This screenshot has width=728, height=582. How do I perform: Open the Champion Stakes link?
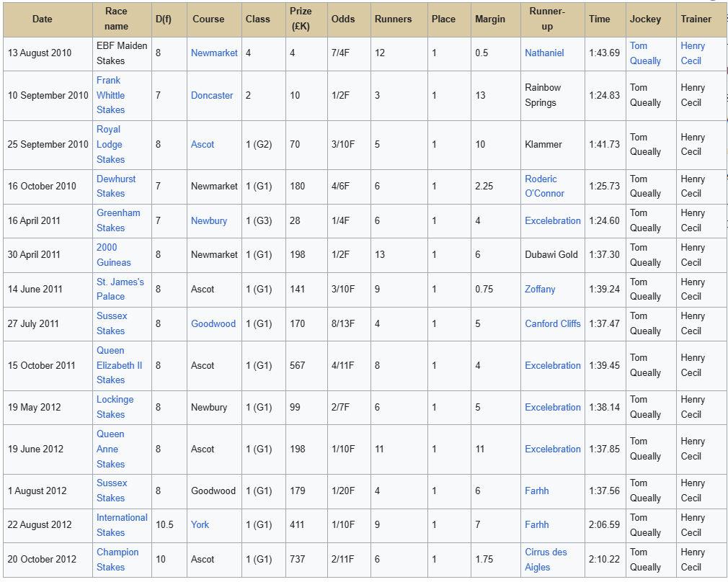[x=117, y=559]
